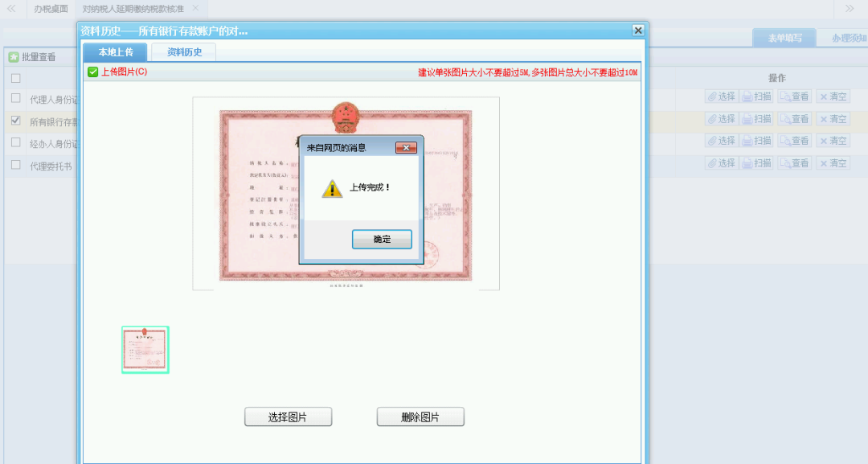Click 查看 in the 代理委托书 row

point(794,163)
